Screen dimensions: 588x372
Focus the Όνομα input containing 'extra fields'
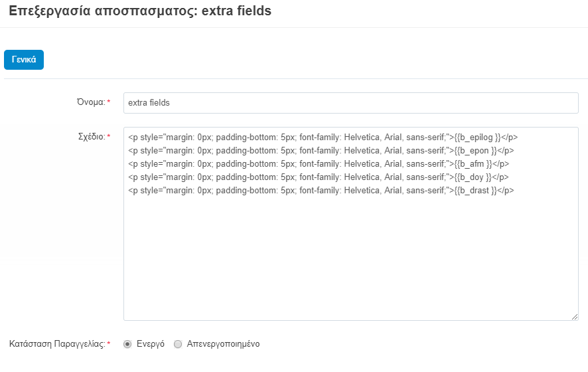350,103
